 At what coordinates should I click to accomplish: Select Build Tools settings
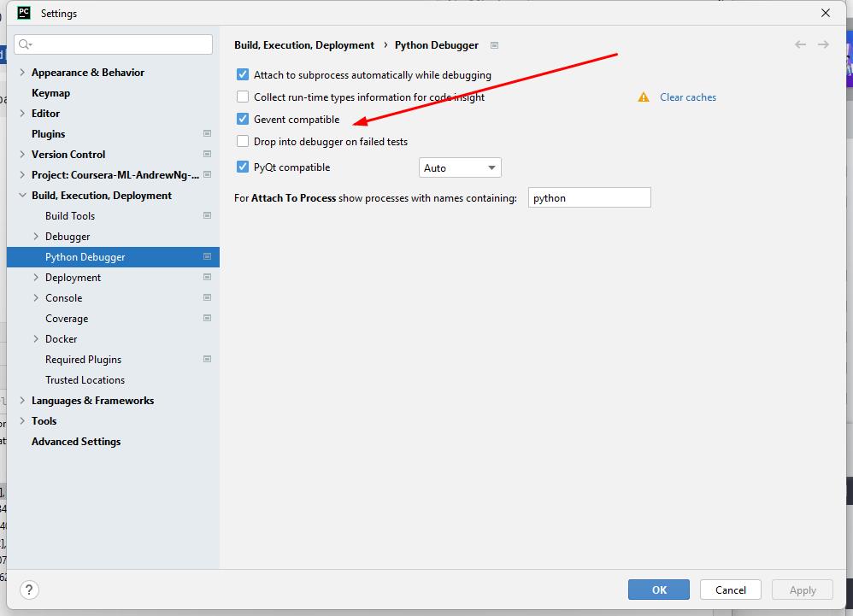(x=70, y=216)
